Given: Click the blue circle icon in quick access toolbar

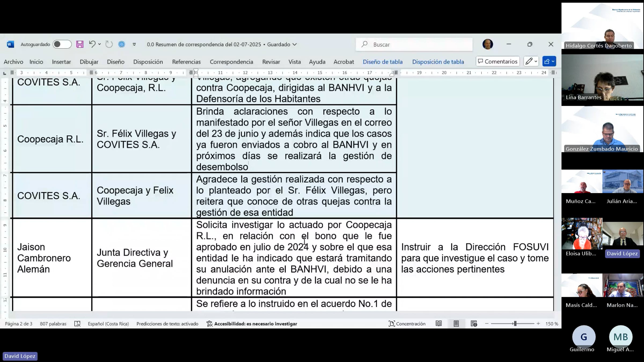Looking at the screenshot, I should pyautogui.click(x=122, y=44).
